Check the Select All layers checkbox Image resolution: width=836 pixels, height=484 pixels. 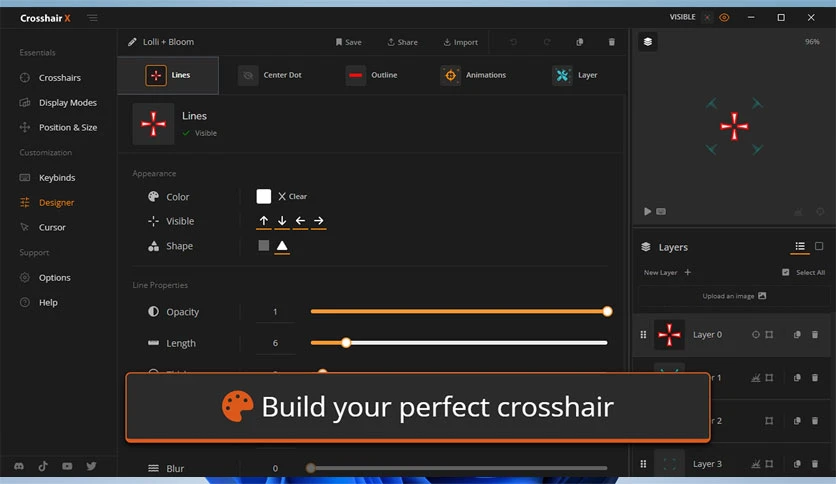pyautogui.click(x=785, y=272)
